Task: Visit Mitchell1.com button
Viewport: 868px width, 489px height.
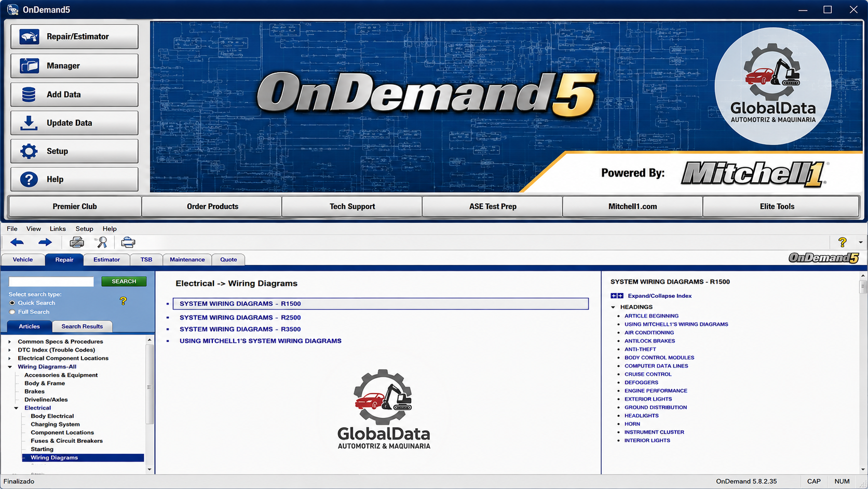Action: click(x=632, y=206)
